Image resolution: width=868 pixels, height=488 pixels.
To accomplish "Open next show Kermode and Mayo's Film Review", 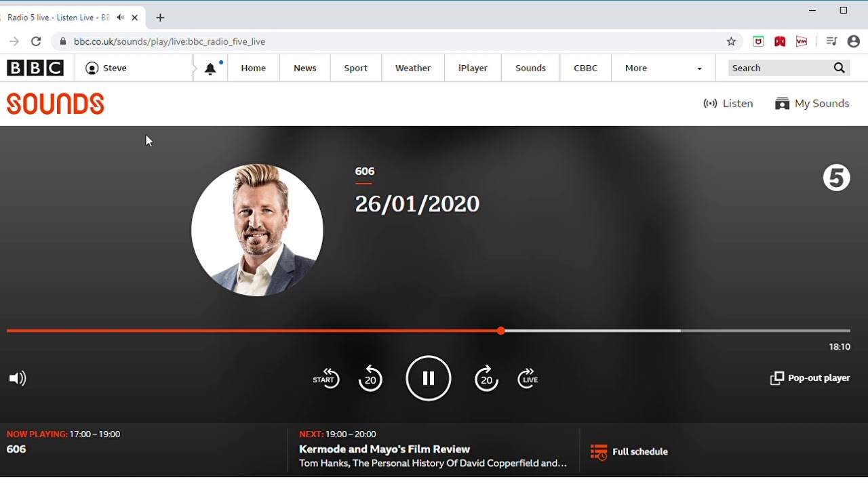I will 384,449.
